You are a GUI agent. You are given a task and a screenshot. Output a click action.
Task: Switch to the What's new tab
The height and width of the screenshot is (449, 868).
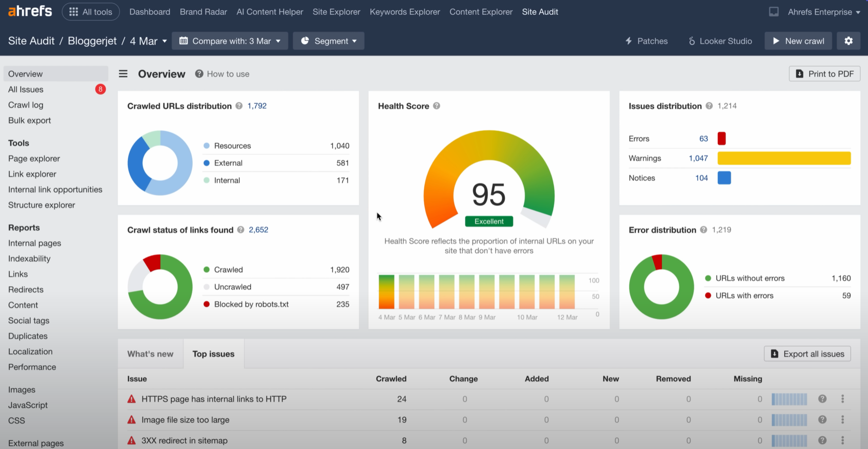coord(150,354)
